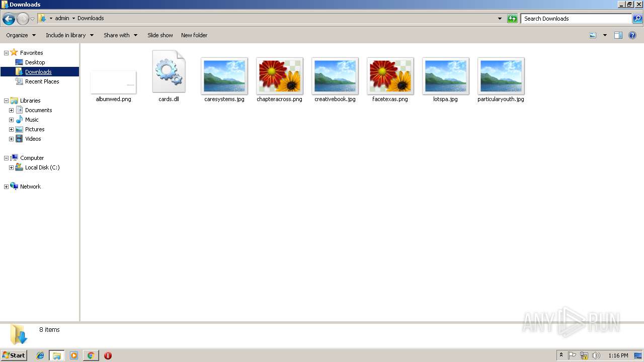Select Documents library
Viewport: 644px width, 362px height.
pos(34,110)
